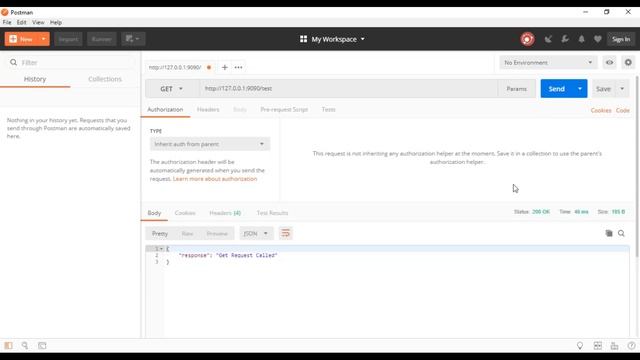The height and width of the screenshot is (360, 640).
Task: Open Learn more about authorization link
Action: [215, 179]
